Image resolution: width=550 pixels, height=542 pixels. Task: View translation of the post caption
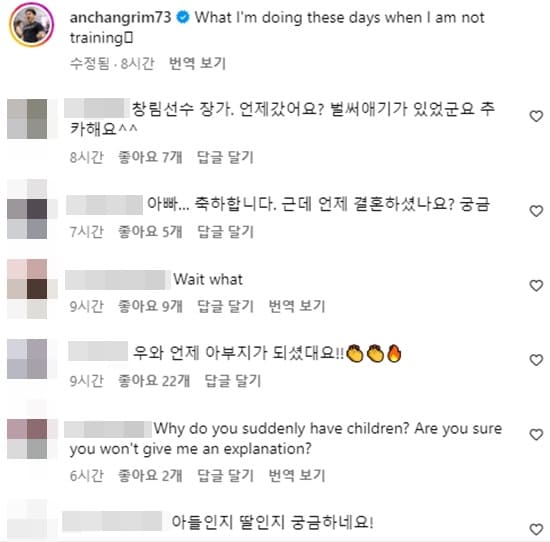click(197, 63)
